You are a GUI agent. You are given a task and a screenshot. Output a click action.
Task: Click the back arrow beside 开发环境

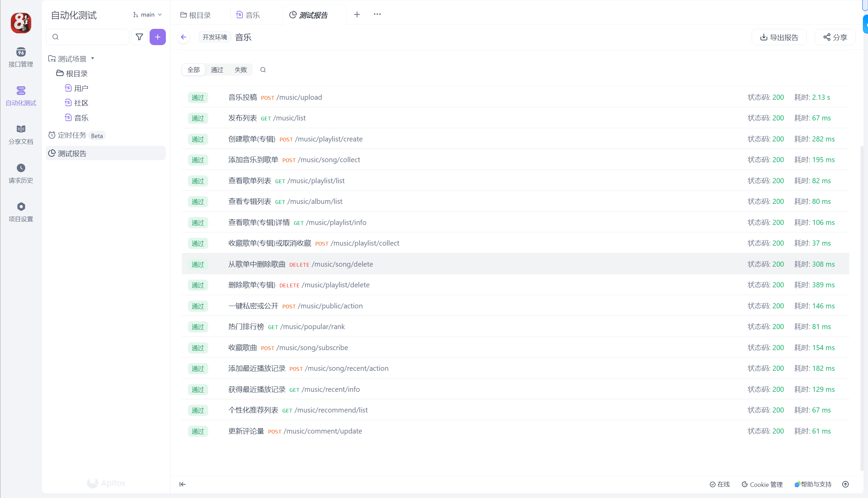click(184, 37)
